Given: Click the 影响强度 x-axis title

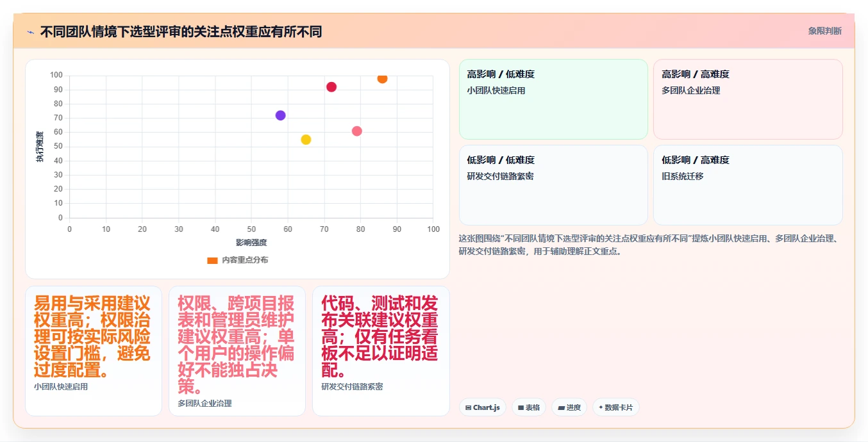Looking at the screenshot, I should click(251, 243).
